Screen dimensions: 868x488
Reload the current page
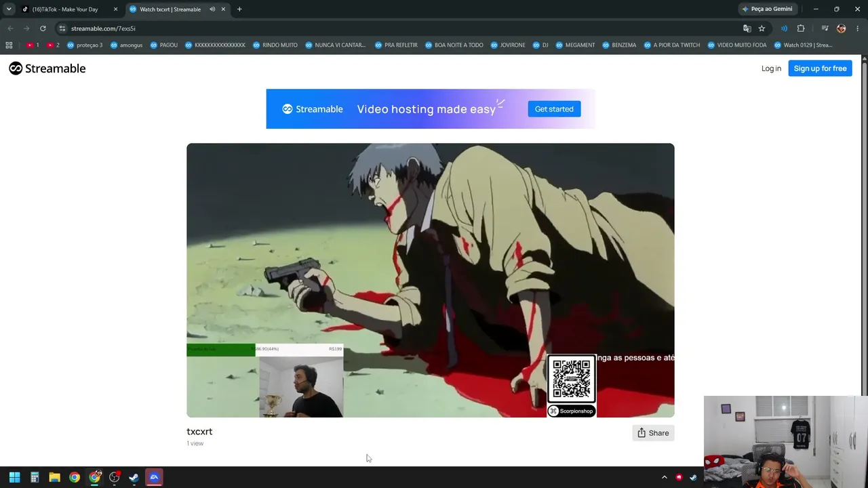[x=43, y=28]
